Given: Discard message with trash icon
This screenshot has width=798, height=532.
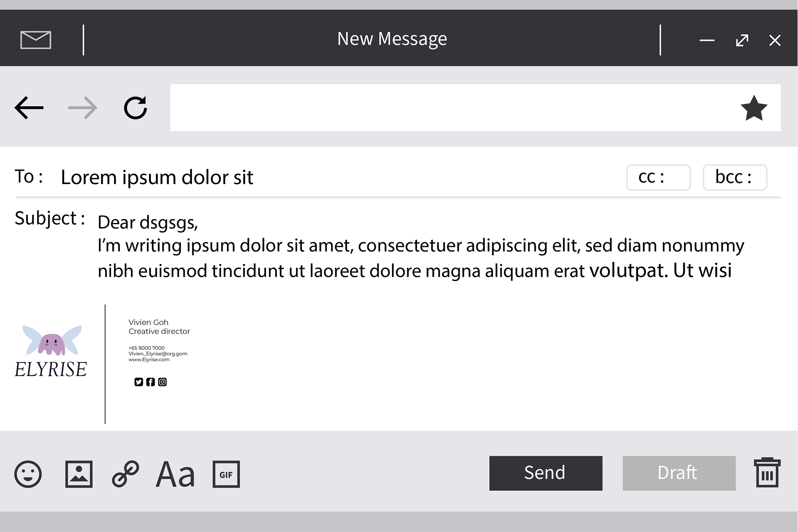Looking at the screenshot, I should point(767,473).
